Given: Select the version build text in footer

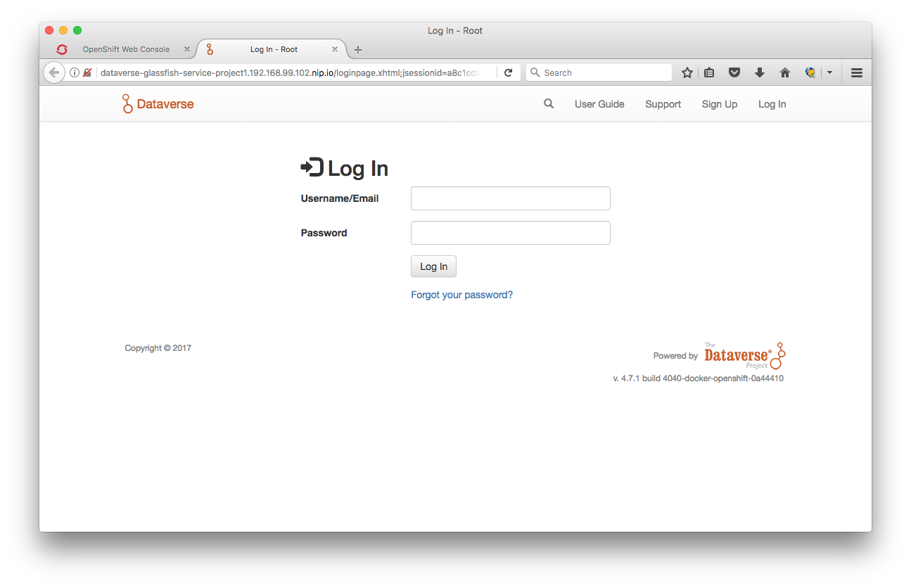Looking at the screenshot, I should point(698,378).
